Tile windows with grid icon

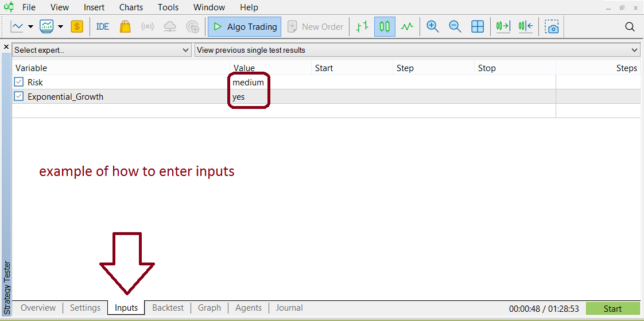coord(477,26)
